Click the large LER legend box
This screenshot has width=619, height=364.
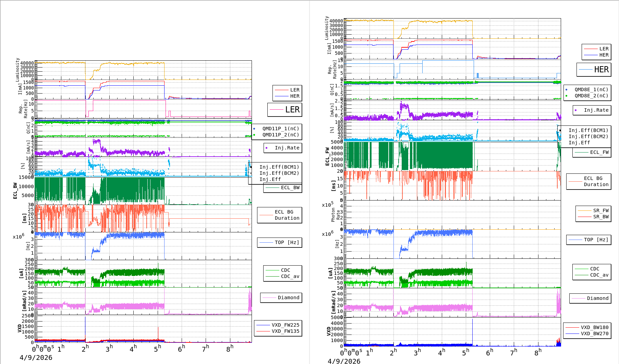[284, 110]
